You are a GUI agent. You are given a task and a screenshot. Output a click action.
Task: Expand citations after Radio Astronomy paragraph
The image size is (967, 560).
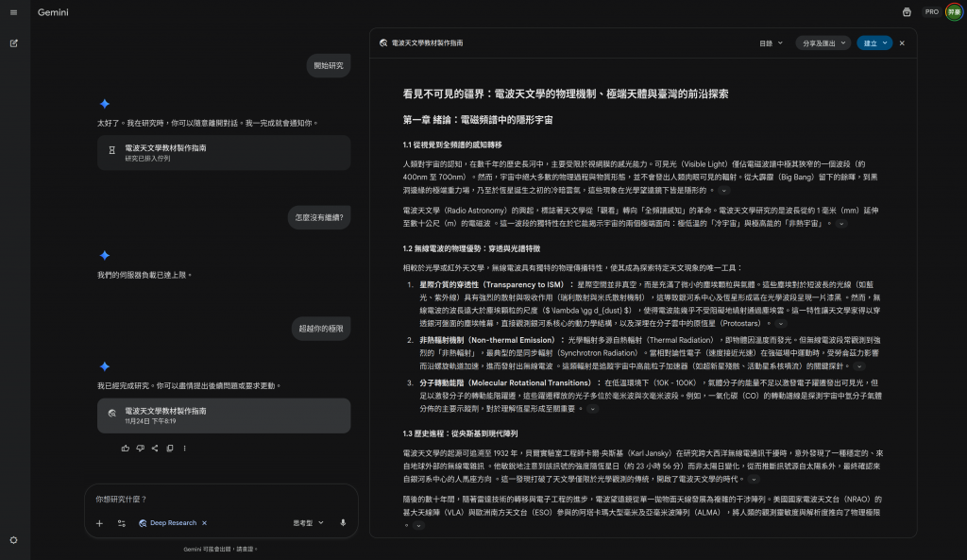click(841, 224)
